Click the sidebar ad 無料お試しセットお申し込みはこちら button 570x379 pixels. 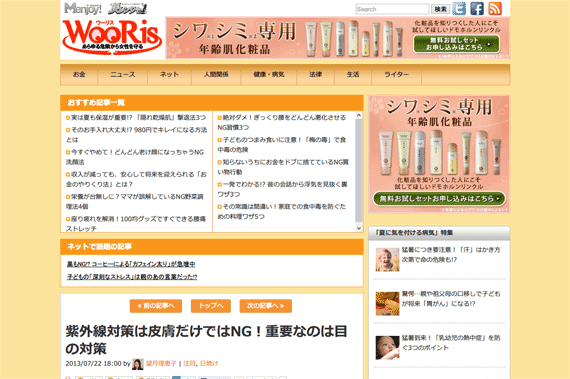tap(439, 199)
